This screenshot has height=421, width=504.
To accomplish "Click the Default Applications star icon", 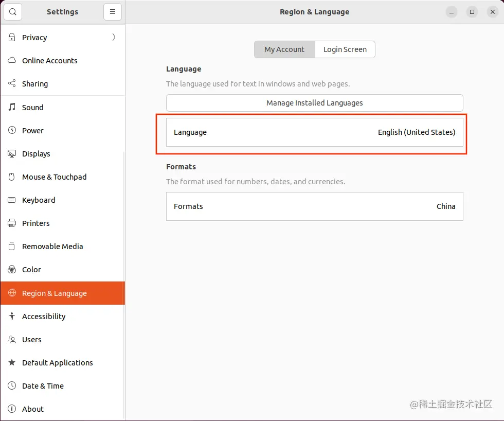I will (12, 362).
